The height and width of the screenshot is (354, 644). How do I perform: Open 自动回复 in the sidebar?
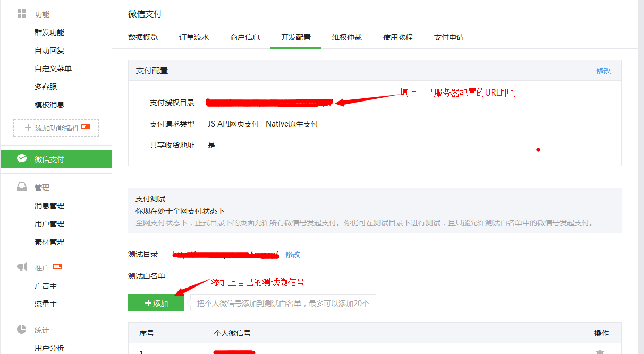tap(49, 50)
